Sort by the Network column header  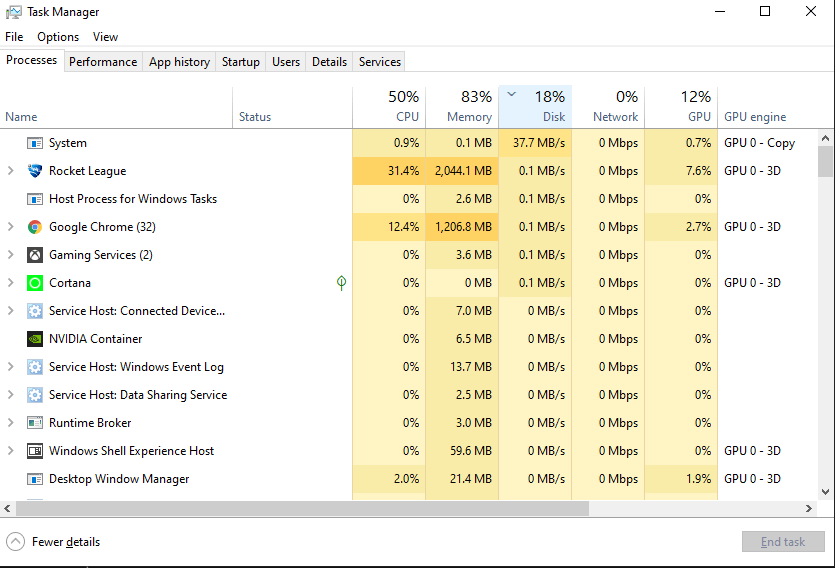tap(608, 107)
